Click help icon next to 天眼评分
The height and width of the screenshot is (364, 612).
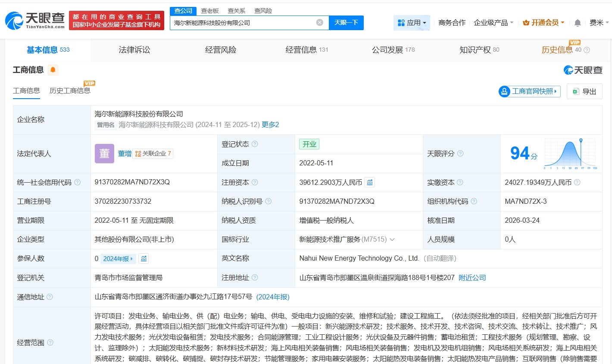coord(460,154)
